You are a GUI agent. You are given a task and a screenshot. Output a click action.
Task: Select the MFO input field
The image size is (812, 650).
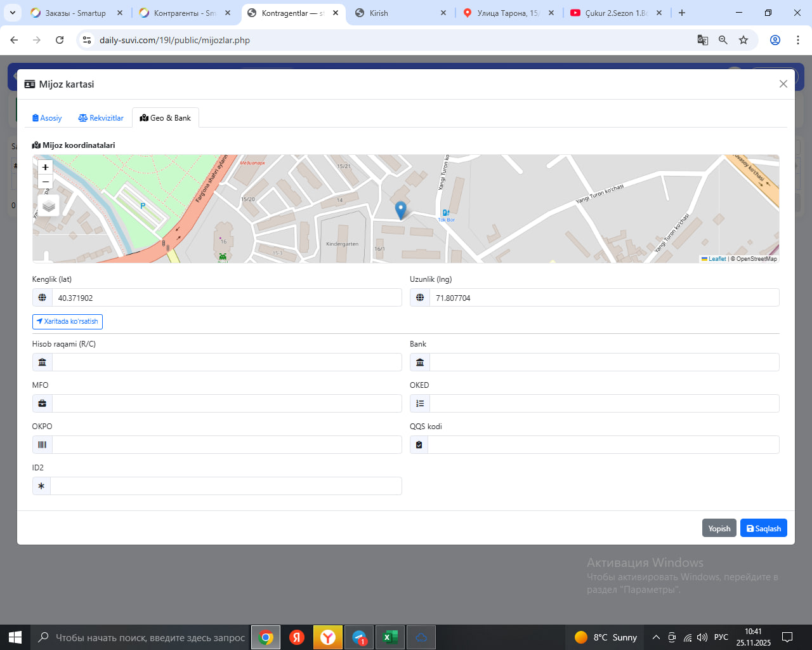pyautogui.click(x=226, y=404)
